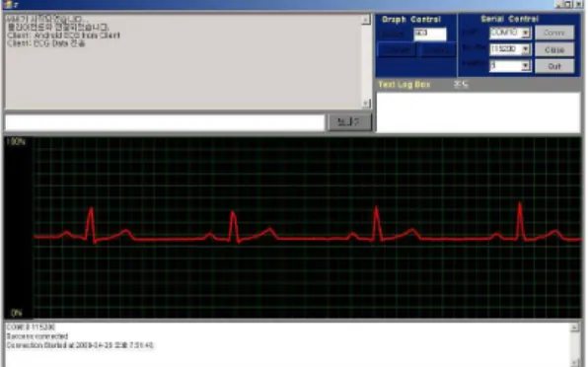This screenshot has height=367, width=588.
Task: Click the 0% label on the graph axis
Action: pos(17,313)
